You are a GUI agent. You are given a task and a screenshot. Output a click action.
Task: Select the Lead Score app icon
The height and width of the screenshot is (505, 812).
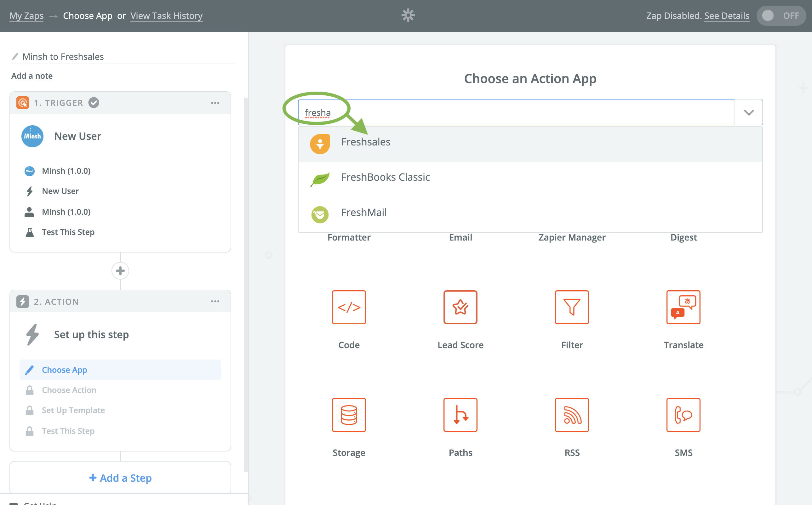coord(460,307)
